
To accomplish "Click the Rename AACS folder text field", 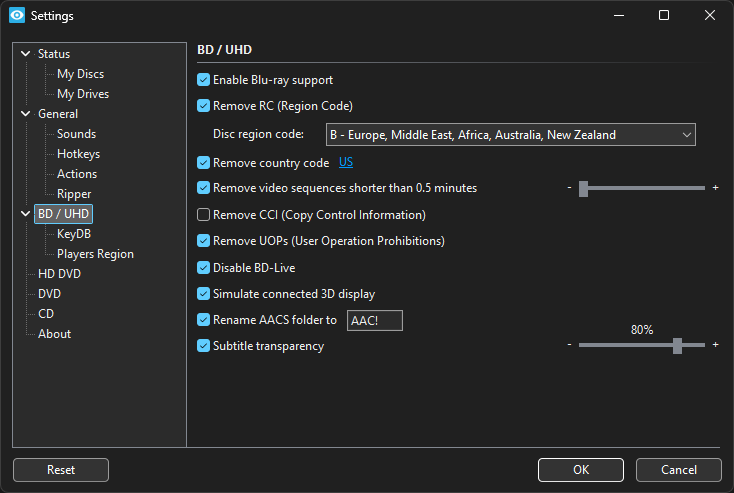I will point(374,320).
